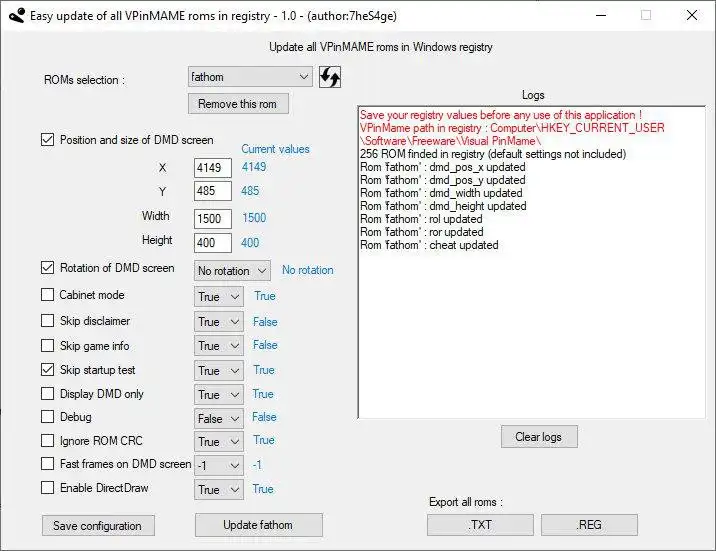Image resolution: width=716 pixels, height=551 pixels.
Task: Open the No rotation dropdown
Action: click(x=232, y=271)
